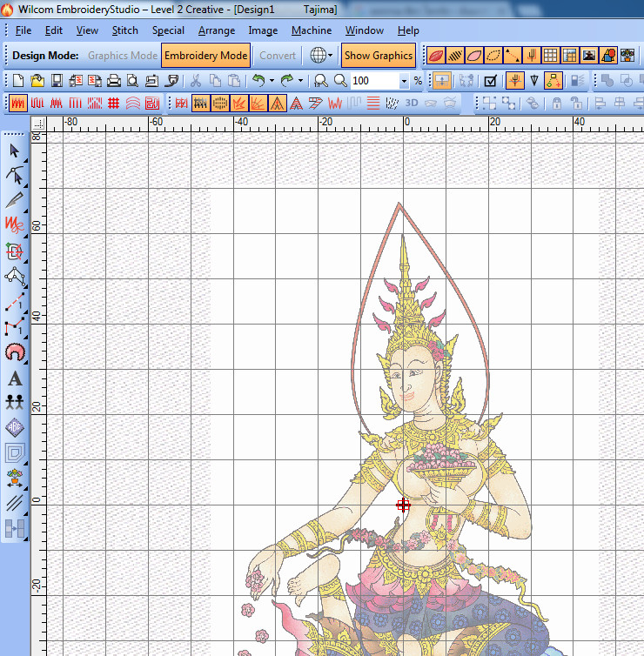
Task: Open Print Preview magnifier page icon
Action: 132,80
